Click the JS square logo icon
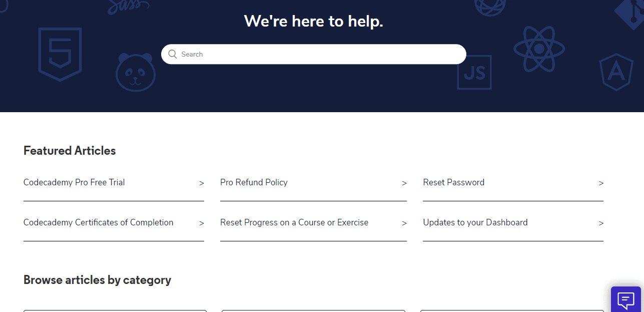This screenshot has height=312, width=644. [474, 73]
